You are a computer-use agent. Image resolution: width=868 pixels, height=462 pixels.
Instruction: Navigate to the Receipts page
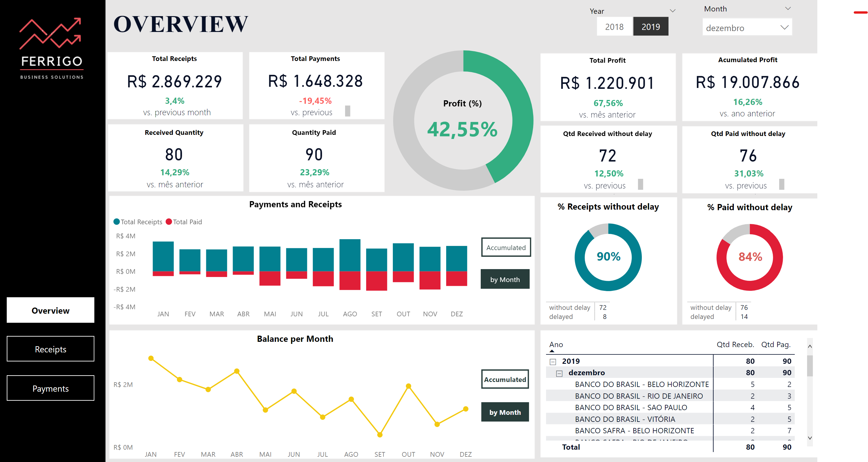coord(50,349)
